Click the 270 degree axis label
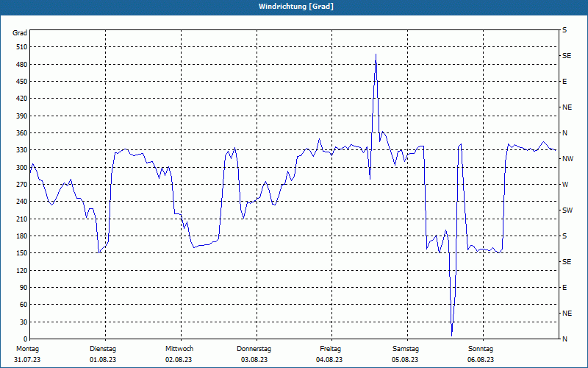This screenshot has height=368, width=588. coord(23,185)
